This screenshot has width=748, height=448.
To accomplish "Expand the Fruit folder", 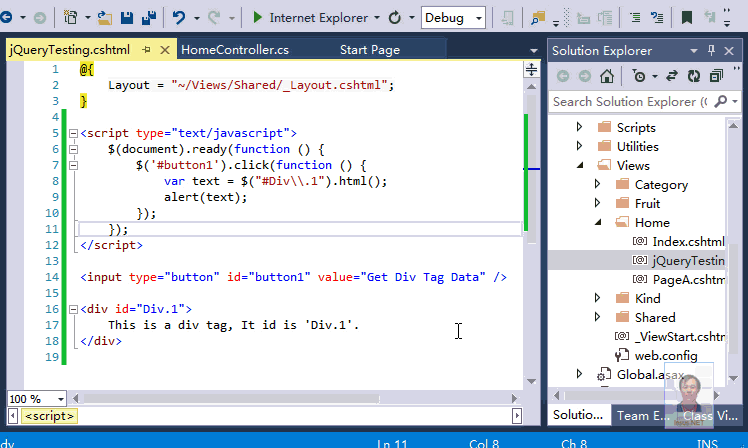I will coord(597,203).
